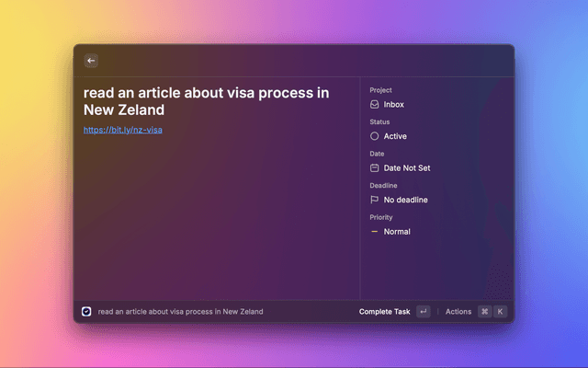Click the Active status circle icon

click(375, 136)
